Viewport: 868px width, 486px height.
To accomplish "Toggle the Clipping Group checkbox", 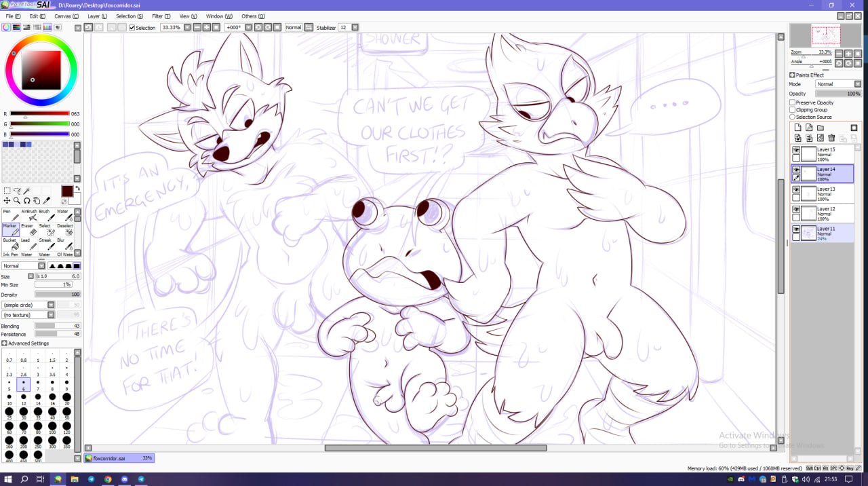I will pyautogui.click(x=792, y=110).
